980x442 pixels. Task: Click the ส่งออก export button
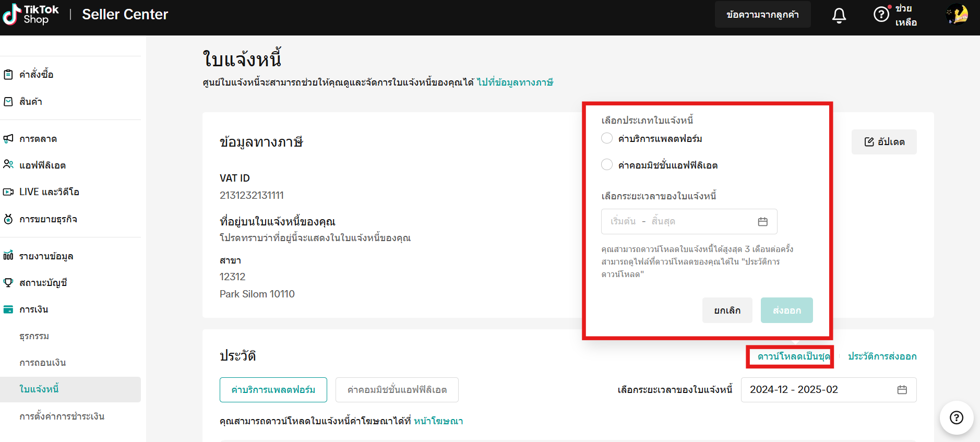787,310
